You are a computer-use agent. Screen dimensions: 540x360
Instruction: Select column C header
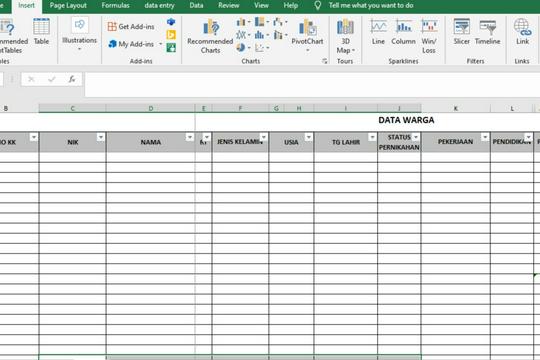[72, 109]
